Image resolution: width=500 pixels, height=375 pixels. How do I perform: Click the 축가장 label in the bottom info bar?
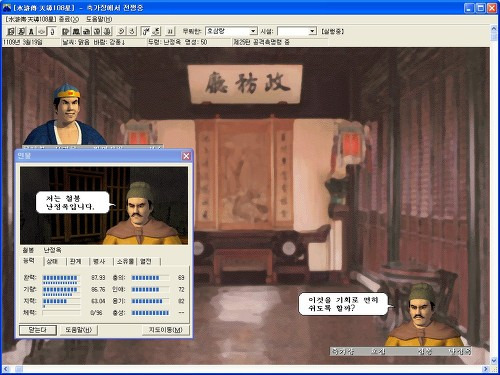342,351
